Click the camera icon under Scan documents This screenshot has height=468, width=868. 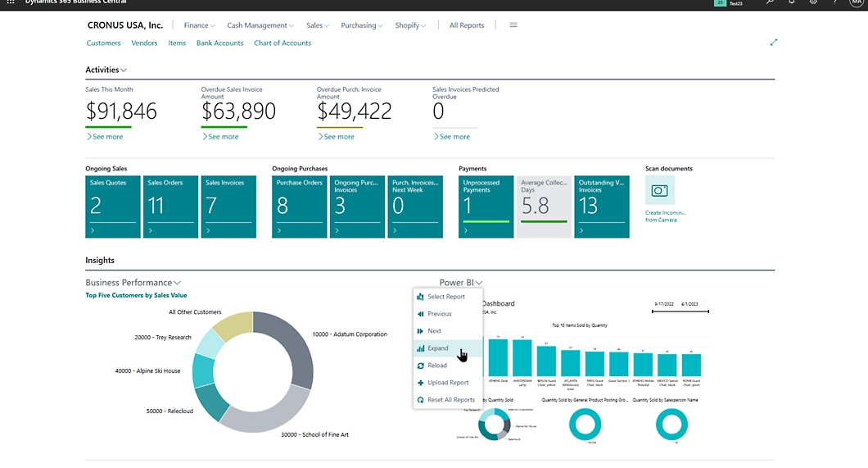[659, 190]
